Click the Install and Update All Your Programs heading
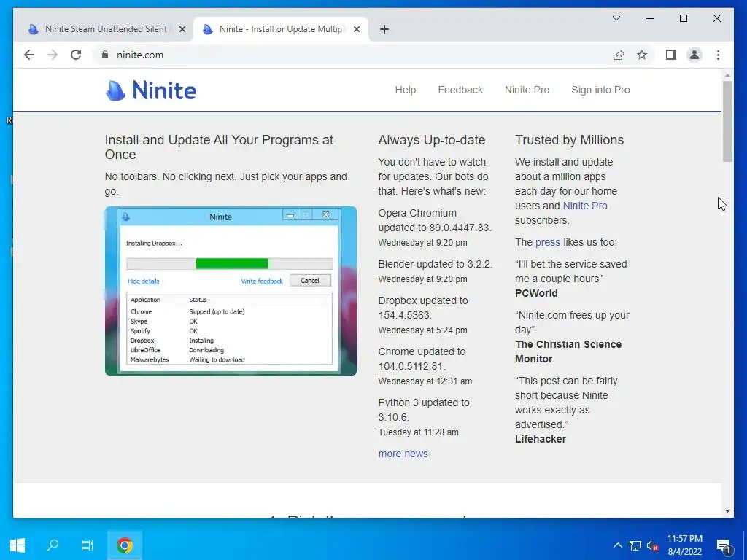Screen dimensions: 747x560 coord(219,147)
